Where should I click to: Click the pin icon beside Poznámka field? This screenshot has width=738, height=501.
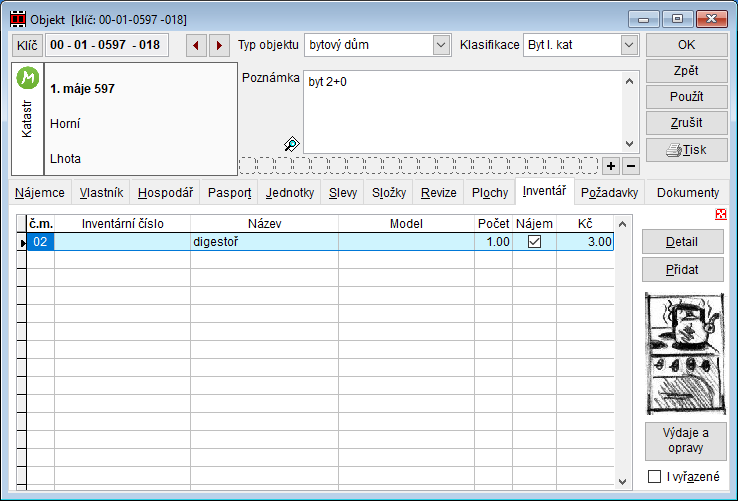point(292,144)
